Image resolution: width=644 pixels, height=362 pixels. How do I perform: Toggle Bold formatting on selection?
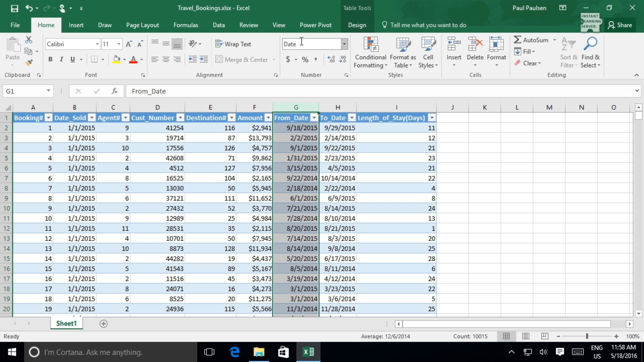[x=50, y=59]
